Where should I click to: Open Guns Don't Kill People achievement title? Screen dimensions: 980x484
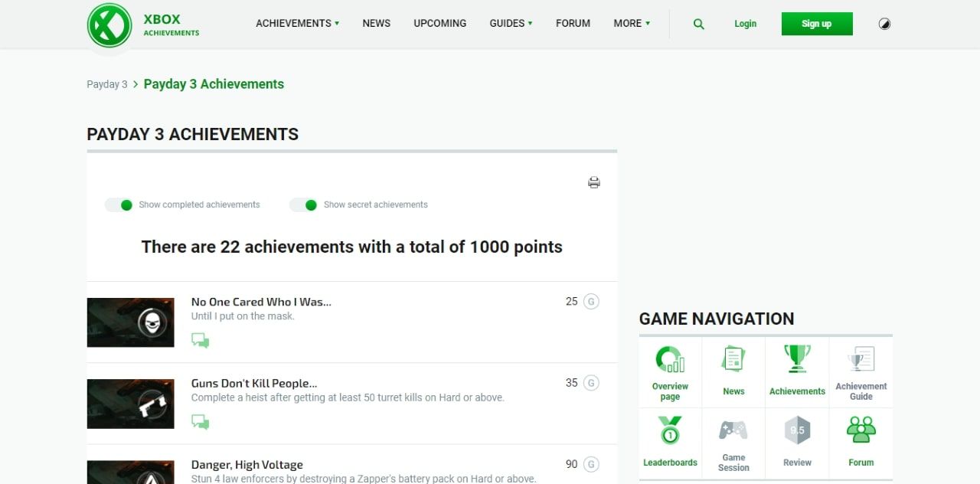pos(254,383)
